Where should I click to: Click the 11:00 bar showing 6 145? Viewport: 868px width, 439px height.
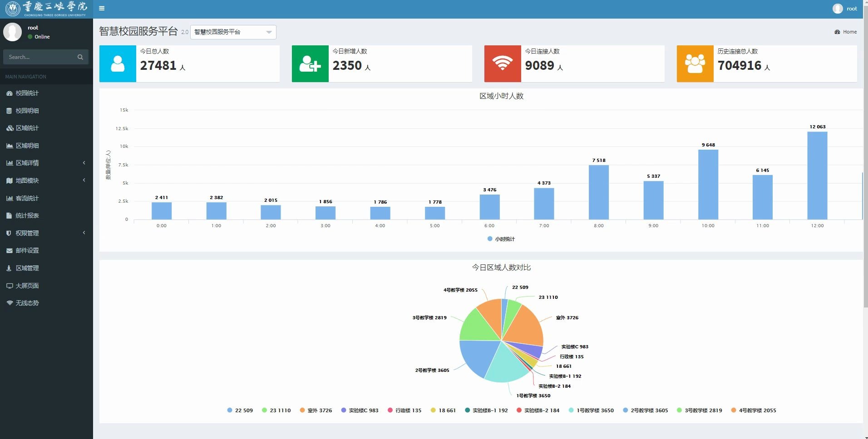[x=763, y=197]
